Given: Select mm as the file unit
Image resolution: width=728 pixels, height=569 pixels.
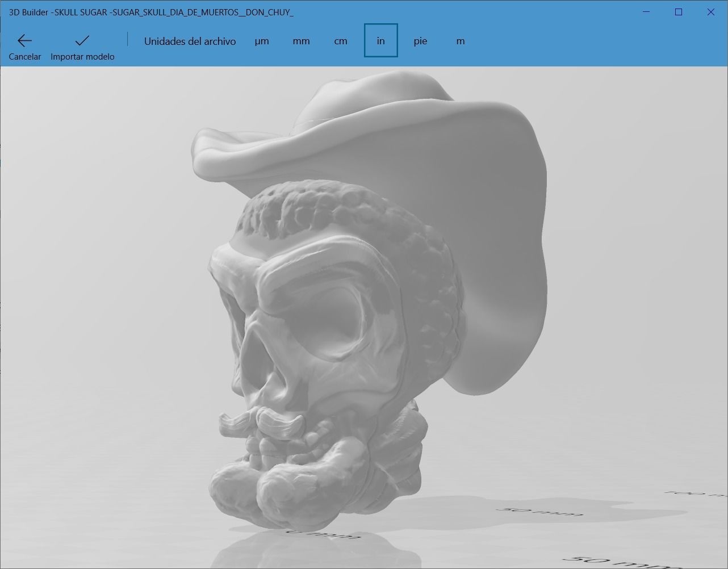Looking at the screenshot, I should pos(301,40).
